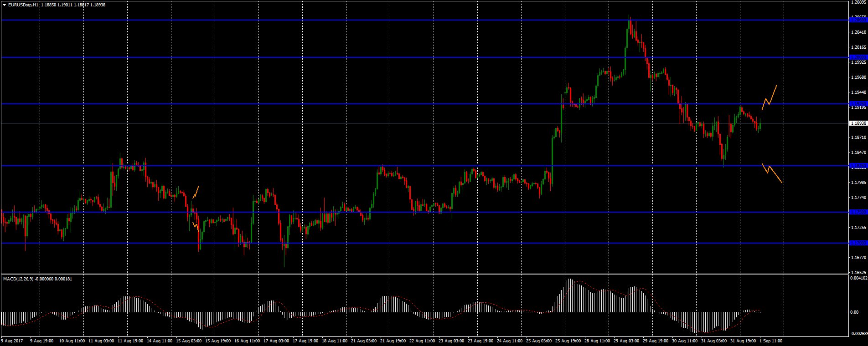This screenshot has width=868, height=346.
Task: Click the MACD 0.004102 scale value
Action: [858, 278]
